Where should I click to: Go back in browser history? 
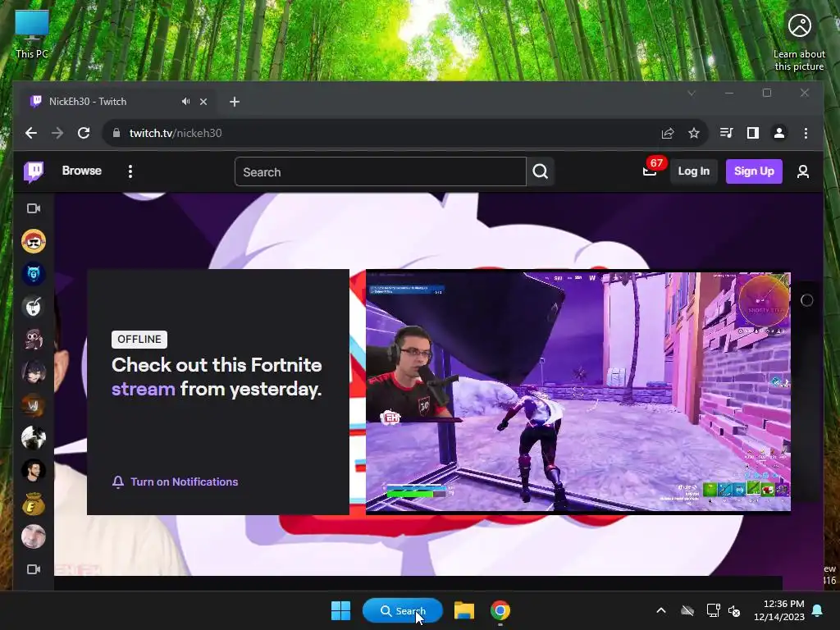click(x=31, y=133)
